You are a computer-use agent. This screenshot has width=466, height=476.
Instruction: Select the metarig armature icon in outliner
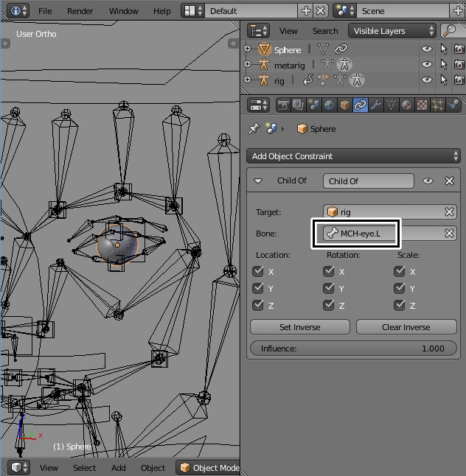[x=264, y=64]
